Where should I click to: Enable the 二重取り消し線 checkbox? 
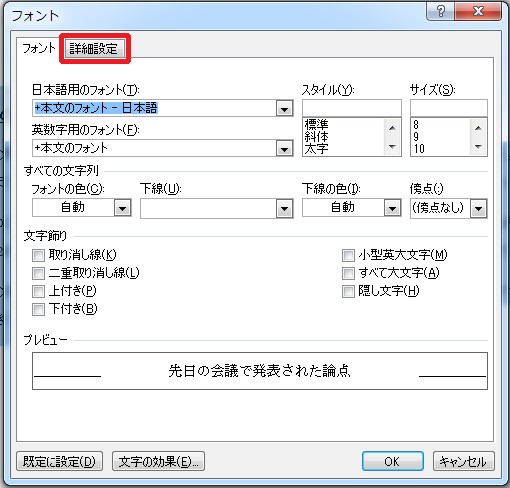coord(38,273)
